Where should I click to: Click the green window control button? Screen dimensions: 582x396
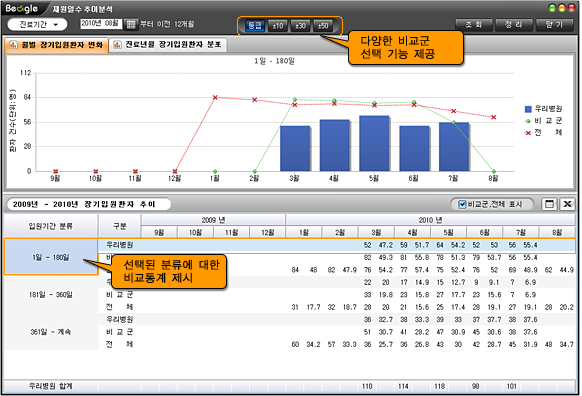tap(552, 8)
